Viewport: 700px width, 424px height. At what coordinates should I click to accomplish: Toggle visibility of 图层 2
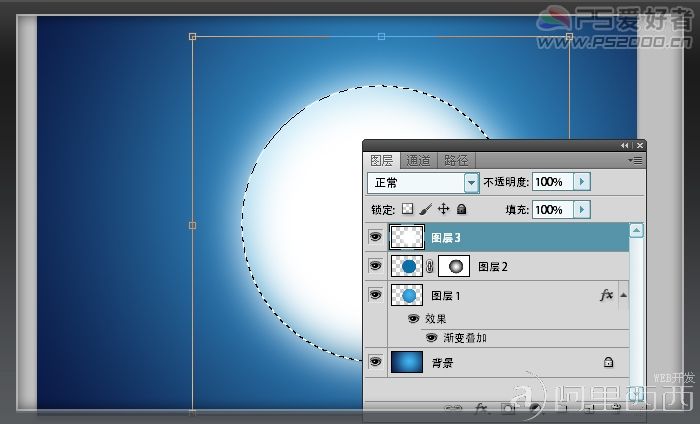[x=375, y=266]
